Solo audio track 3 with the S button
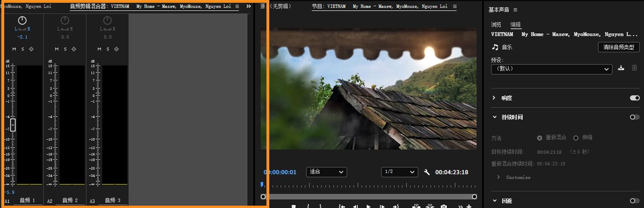644x208 pixels. (x=108, y=49)
